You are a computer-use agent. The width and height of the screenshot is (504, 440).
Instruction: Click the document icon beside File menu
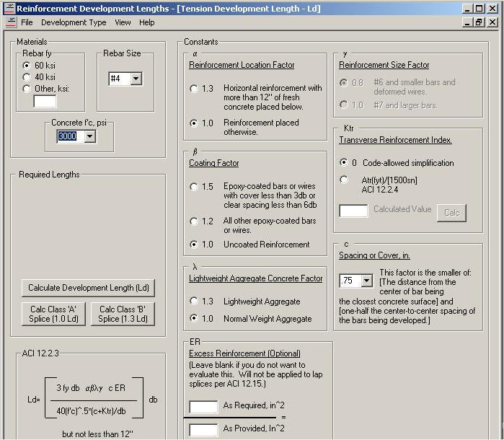coord(12,22)
